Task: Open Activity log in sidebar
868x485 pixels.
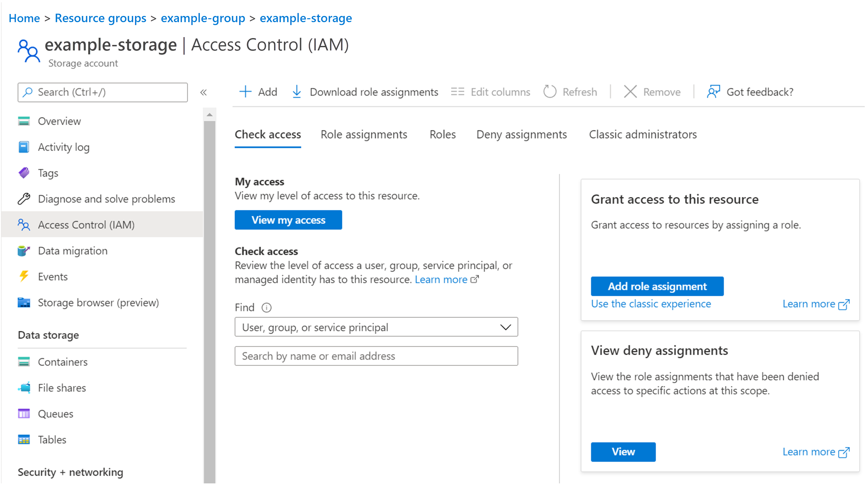Action: [64, 147]
